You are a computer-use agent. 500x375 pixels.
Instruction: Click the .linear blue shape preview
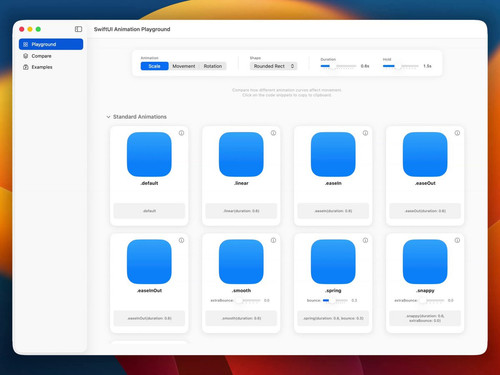(x=241, y=154)
